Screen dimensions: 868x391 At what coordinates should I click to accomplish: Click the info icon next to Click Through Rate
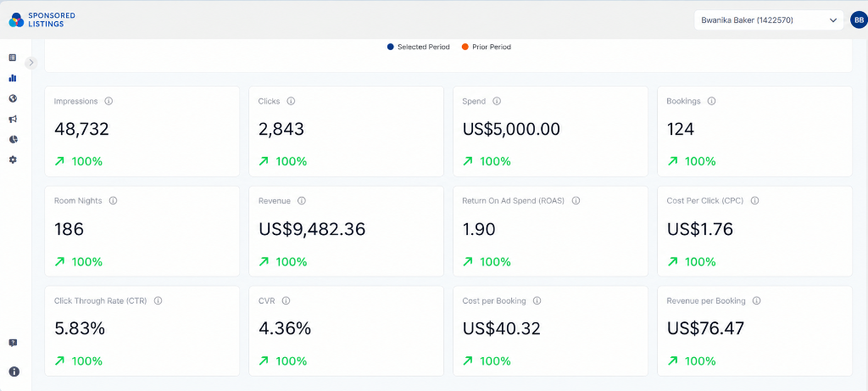pyautogui.click(x=158, y=301)
